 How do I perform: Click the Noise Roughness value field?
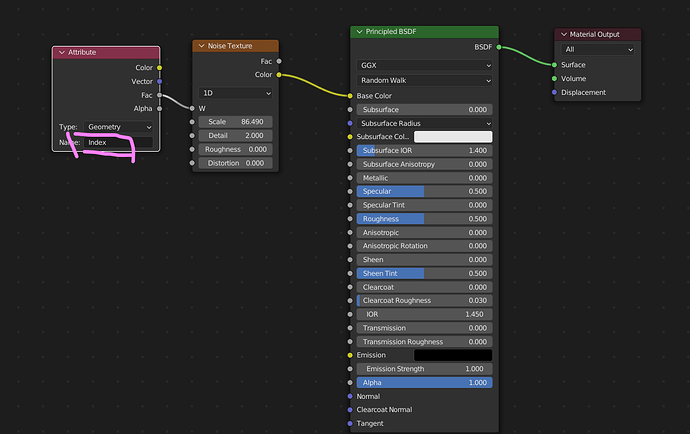[x=235, y=149]
